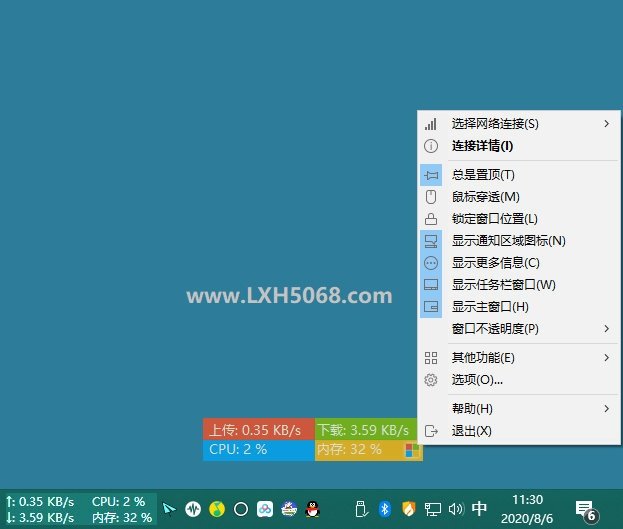Open the black circle ring taskbar icon
Viewport: 623px width, 529px height.
241,509
